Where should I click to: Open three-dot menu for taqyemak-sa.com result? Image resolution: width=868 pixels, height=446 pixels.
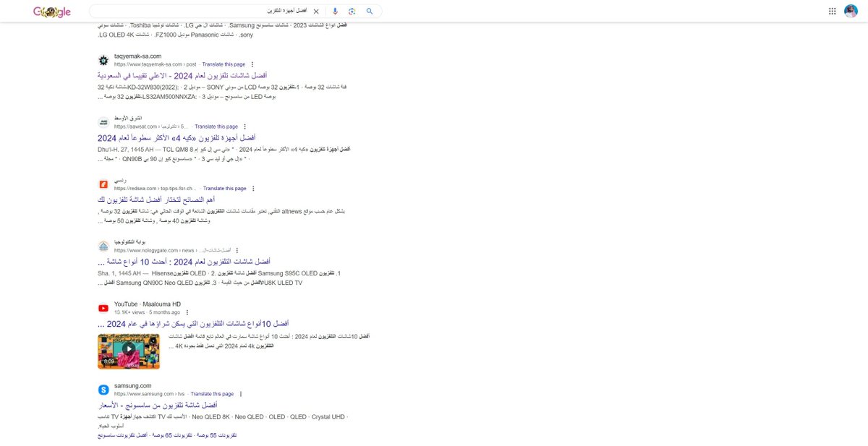click(x=252, y=64)
